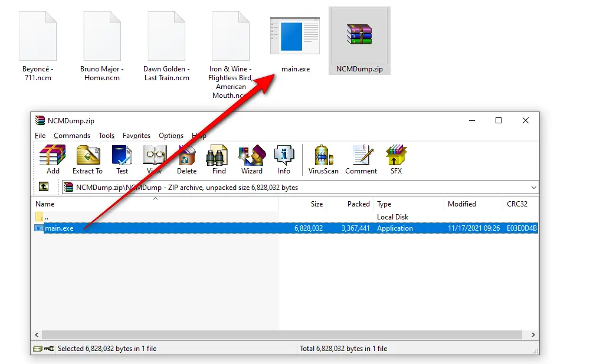Screen dimensions: 590x364
Task: Select the NCMDump.zip archive icon
Action: [x=359, y=41]
